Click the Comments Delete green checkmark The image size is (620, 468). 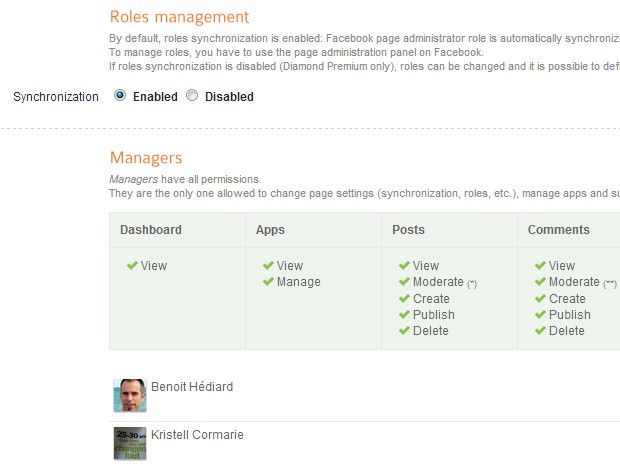[x=540, y=330]
